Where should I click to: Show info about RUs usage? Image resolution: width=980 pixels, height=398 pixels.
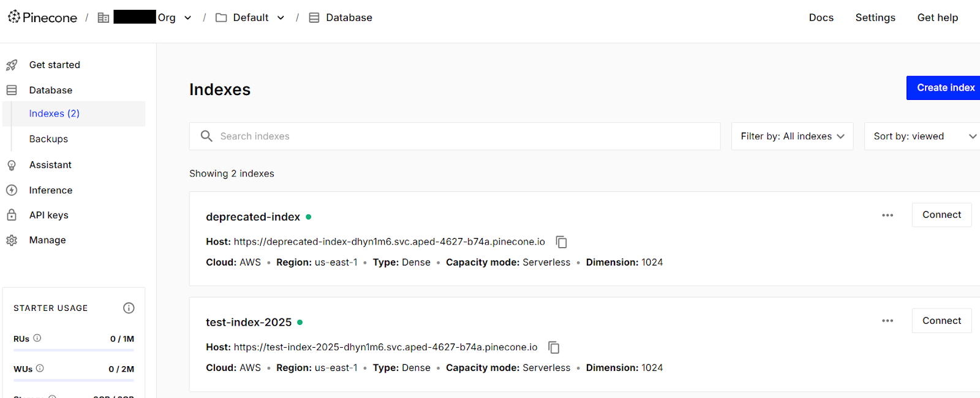pos(37,338)
